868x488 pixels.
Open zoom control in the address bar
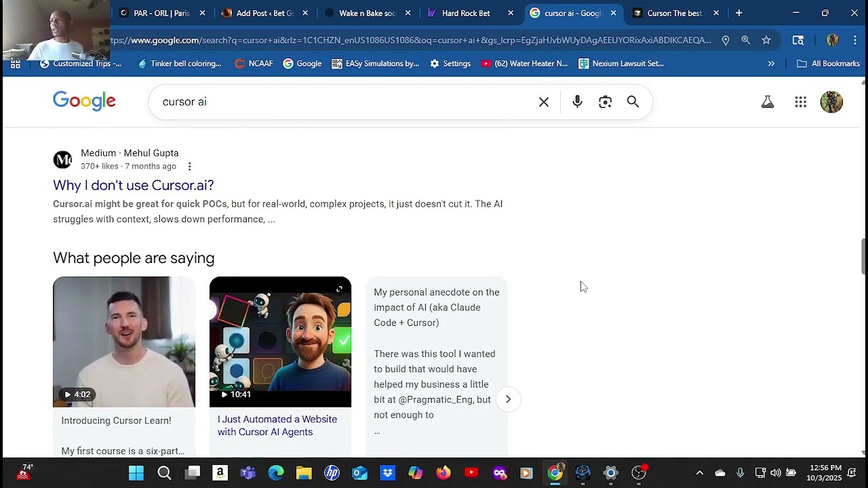click(x=746, y=41)
